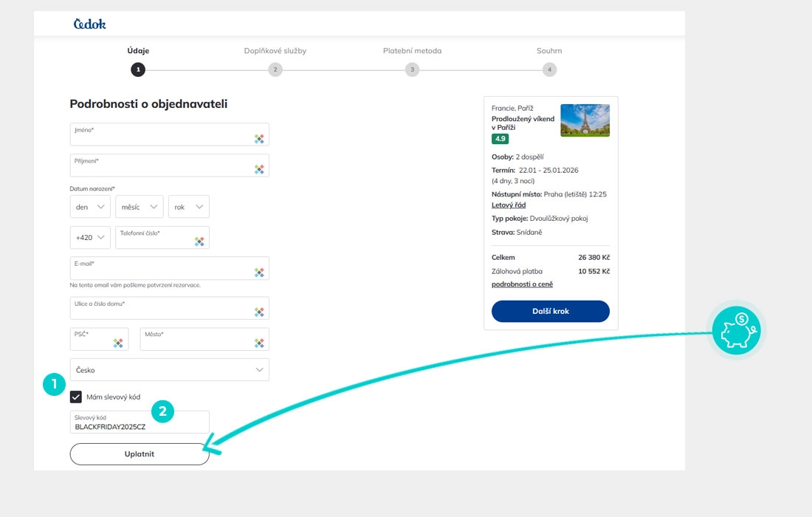812x517 pixels.
Task: Click autofill icon in PSČ field
Action: [x=118, y=343]
